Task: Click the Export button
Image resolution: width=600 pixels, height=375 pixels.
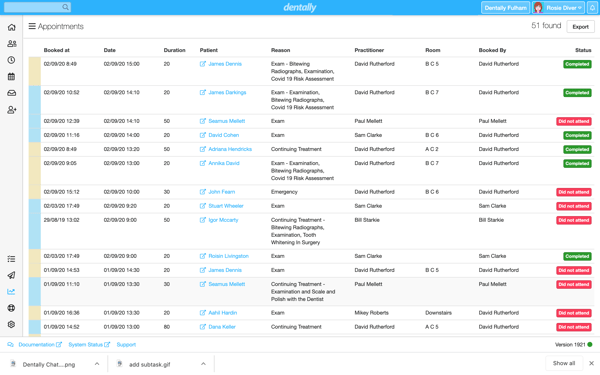Action: (x=580, y=26)
